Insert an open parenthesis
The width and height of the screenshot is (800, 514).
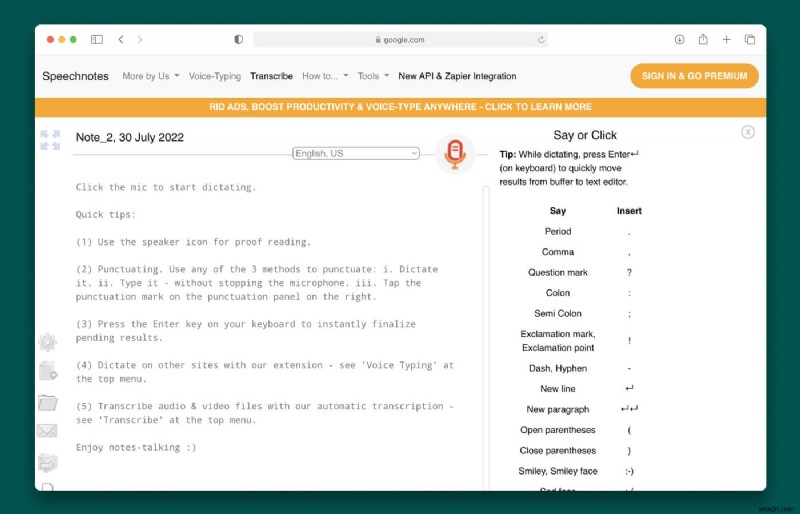pyautogui.click(x=629, y=430)
